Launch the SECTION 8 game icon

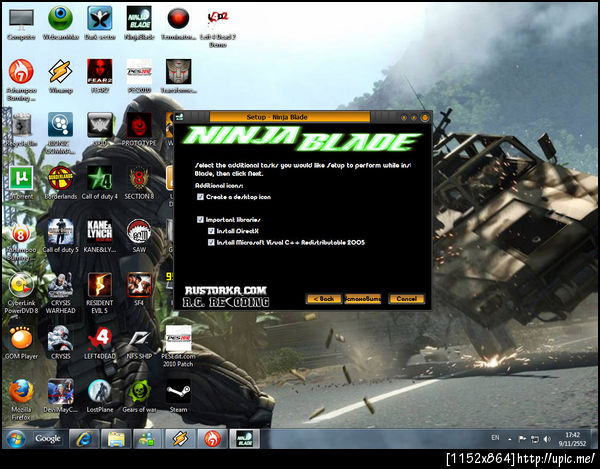(x=139, y=183)
